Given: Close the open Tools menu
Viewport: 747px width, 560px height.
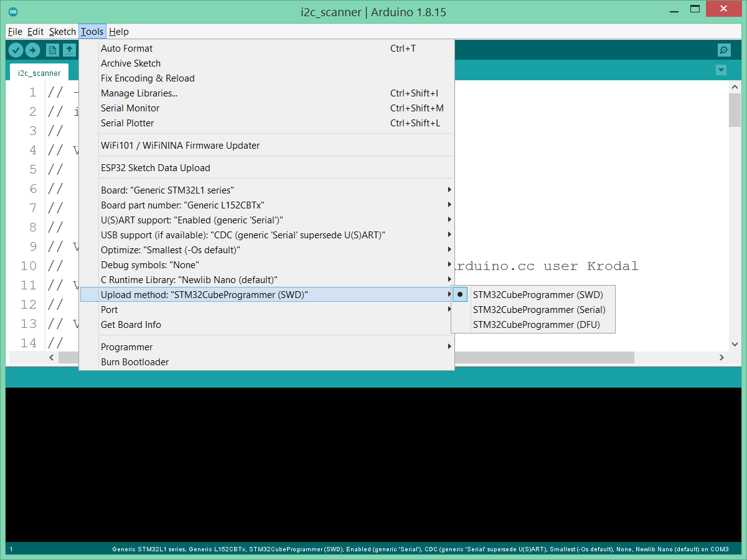Looking at the screenshot, I should [x=92, y=32].
